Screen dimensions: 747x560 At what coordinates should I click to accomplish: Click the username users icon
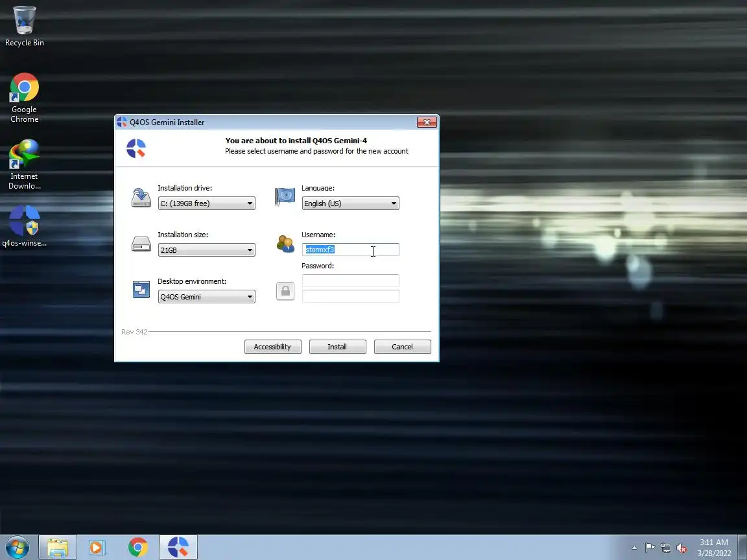[x=285, y=244]
